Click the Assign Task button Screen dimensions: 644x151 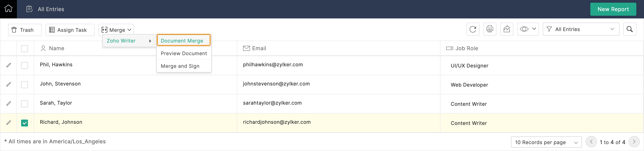(70, 30)
